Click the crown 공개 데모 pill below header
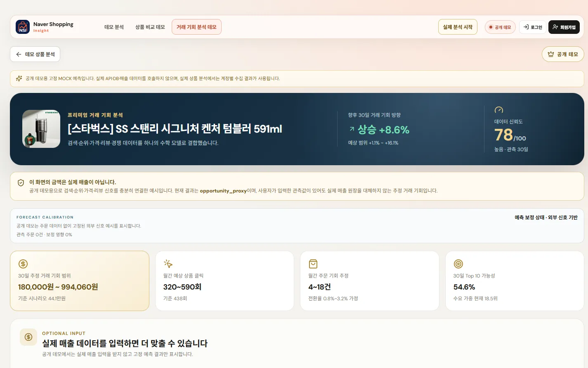The width and height of the screenshot is (588, 368). coord(563,54)
